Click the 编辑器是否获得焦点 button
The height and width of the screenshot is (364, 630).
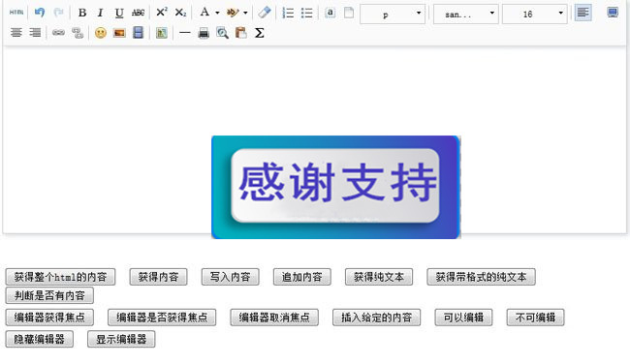pyautogui.click(x=162, y=318)
